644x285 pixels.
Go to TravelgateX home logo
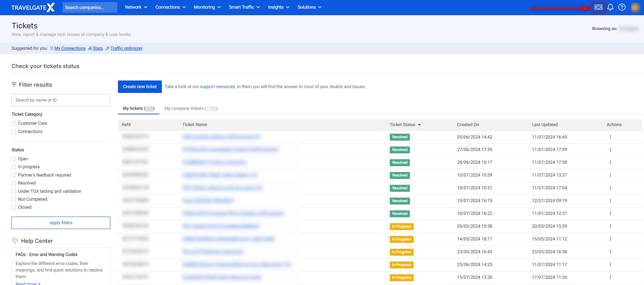(33, 7)
